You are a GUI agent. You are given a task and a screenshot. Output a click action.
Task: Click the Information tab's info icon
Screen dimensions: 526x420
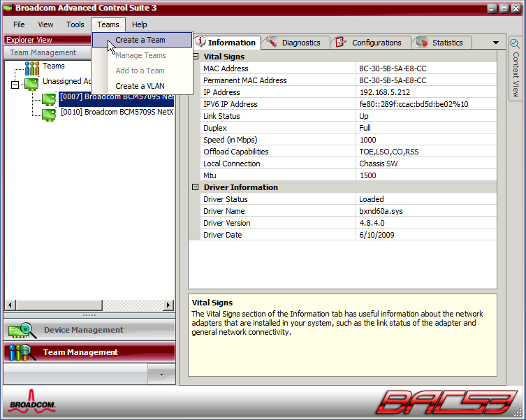click(x=200, y=42)
